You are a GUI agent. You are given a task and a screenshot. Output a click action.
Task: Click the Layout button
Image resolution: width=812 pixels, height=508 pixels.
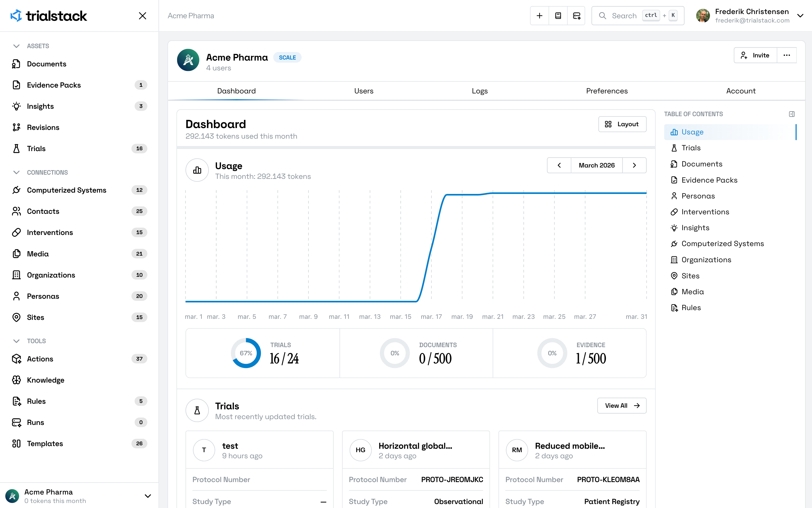click(x=622, y=124)
